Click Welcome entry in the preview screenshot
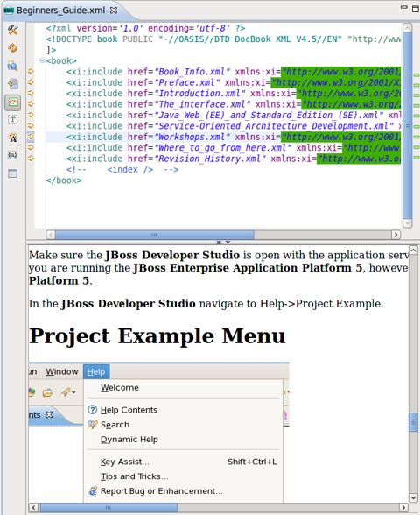 click(119, 387)
